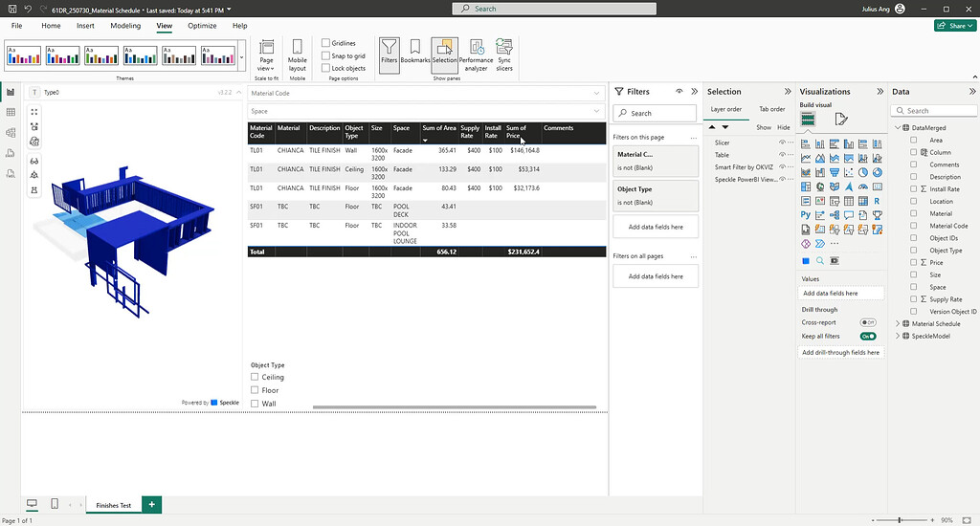This screenshot has width=980, height=526.
Task: Switch to Table view in left sidebar
Action: 11,113
